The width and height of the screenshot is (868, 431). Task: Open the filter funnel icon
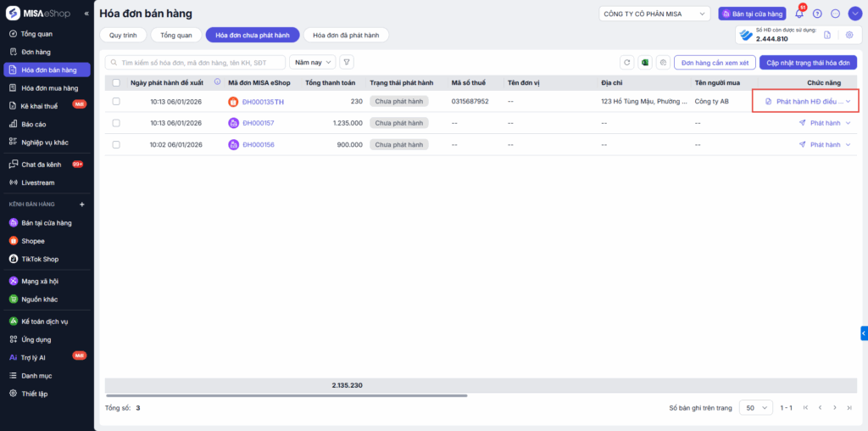click(x=347, y=62)
